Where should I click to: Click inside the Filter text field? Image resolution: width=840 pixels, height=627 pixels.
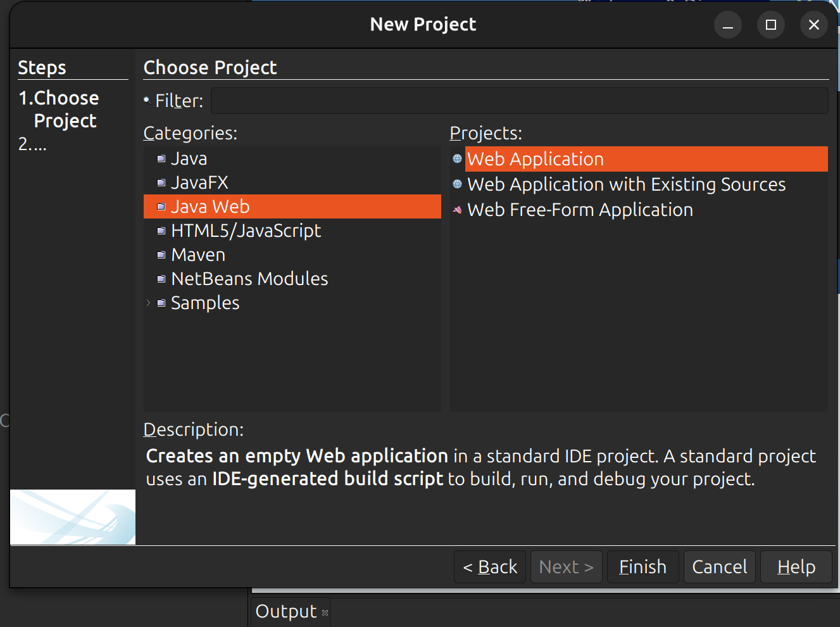pyautogui.click(x=519, y=100)
